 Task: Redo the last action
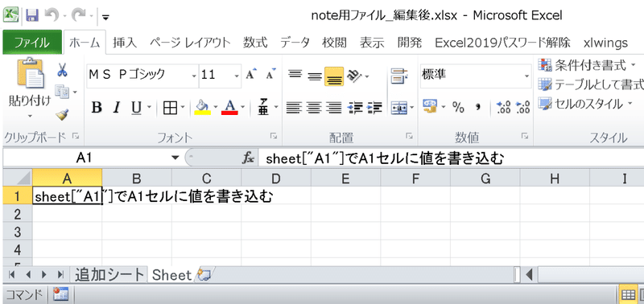pyautogui.click(x=79, y=15)
